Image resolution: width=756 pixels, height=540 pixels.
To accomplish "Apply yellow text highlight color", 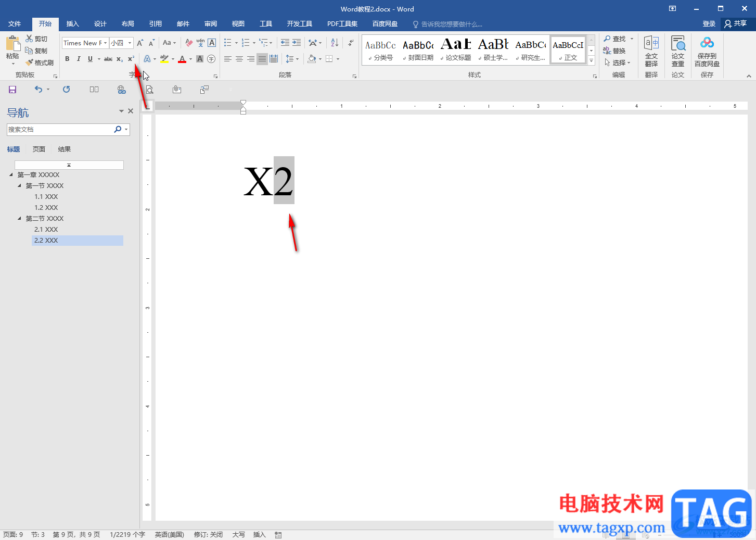I will [164, 59].
